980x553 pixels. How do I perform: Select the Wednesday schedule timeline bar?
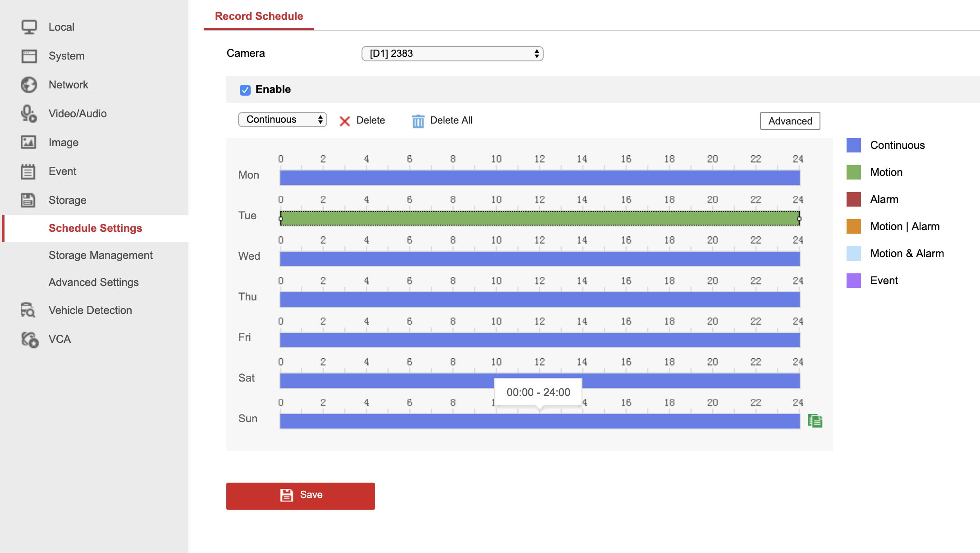540,259
